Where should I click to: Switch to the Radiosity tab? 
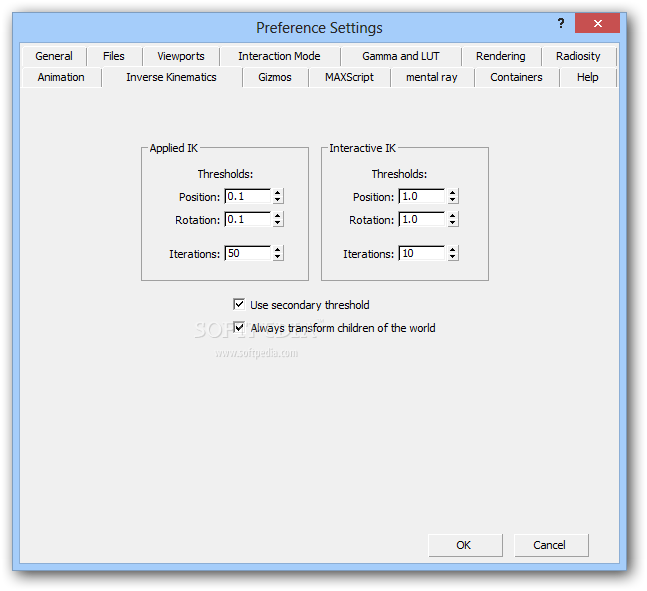click(x=579, y=56)
